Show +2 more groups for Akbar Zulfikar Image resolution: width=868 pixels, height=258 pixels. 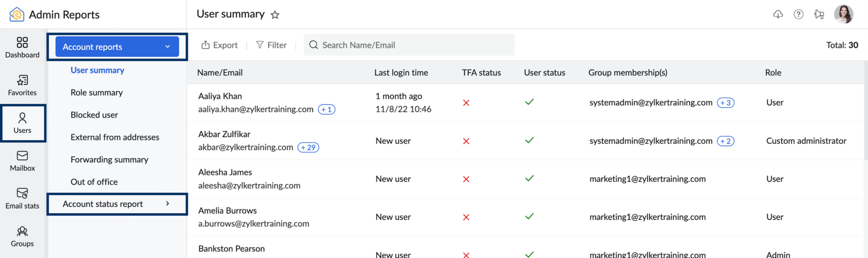[725, 141]
